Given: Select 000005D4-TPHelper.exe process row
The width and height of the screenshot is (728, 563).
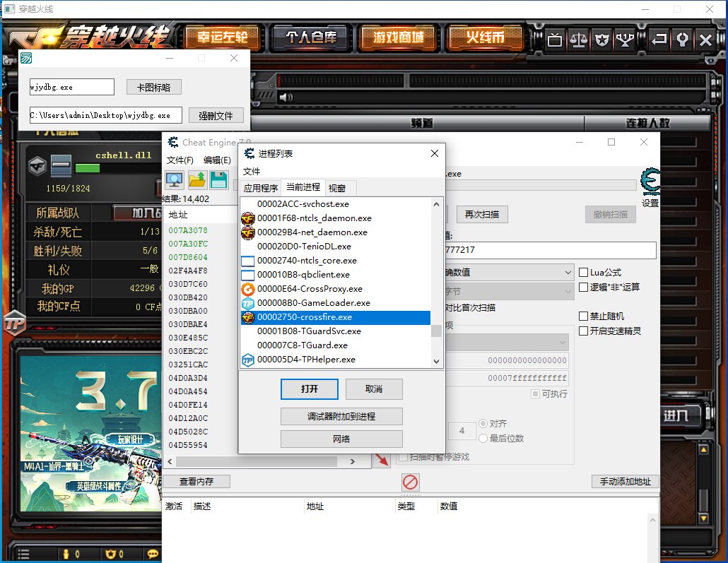Looking at the screenshot, I should pyautogui.click(x=335, y=360).
